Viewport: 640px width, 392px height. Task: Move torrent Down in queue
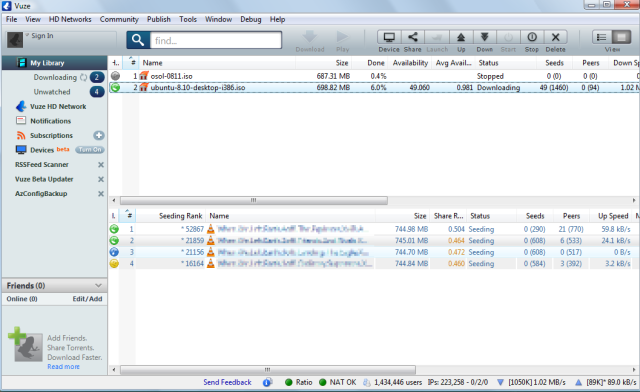coord(484,37)
